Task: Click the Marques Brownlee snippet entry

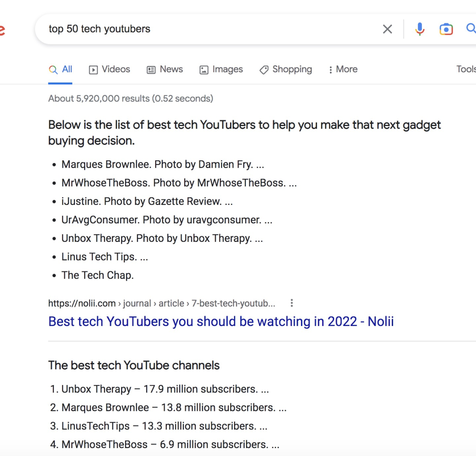Action: click(x=163, y=165)
